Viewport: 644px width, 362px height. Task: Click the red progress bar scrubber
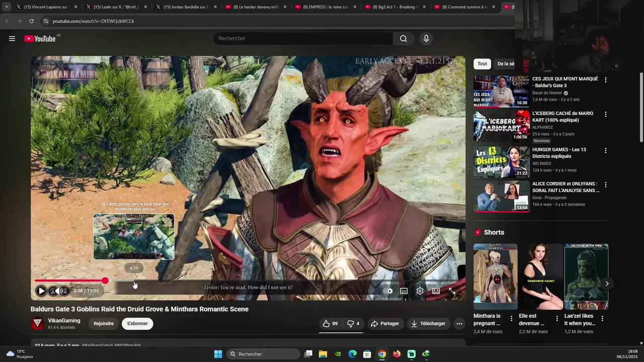click(x=105, y=281)
